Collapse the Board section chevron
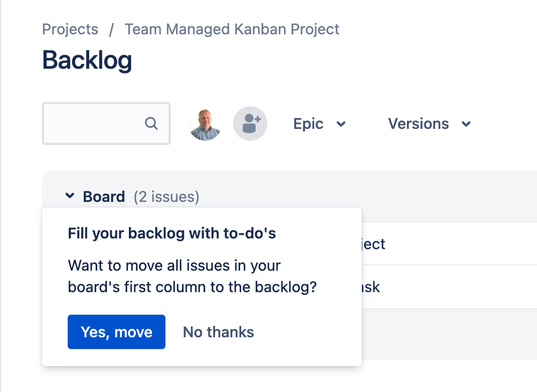Viewport: 537px width, 392px height. tap(70, 196)
